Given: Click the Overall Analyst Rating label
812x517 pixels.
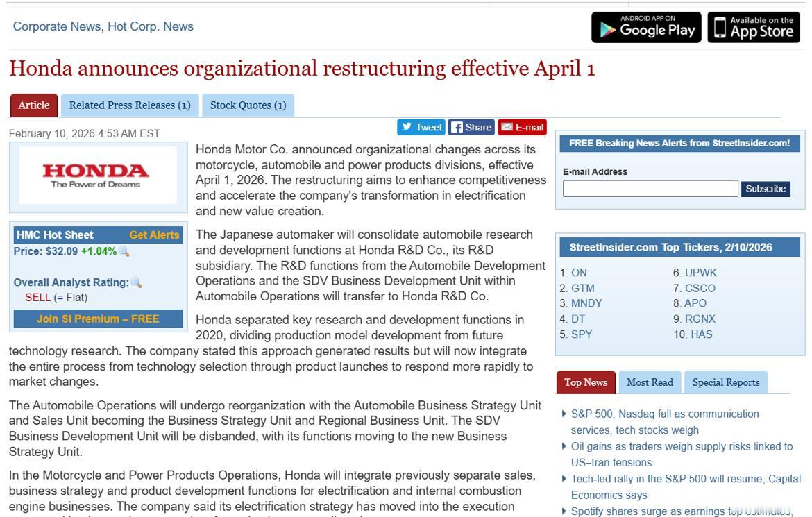Looking at the screenshot, I should coord(71,282).
